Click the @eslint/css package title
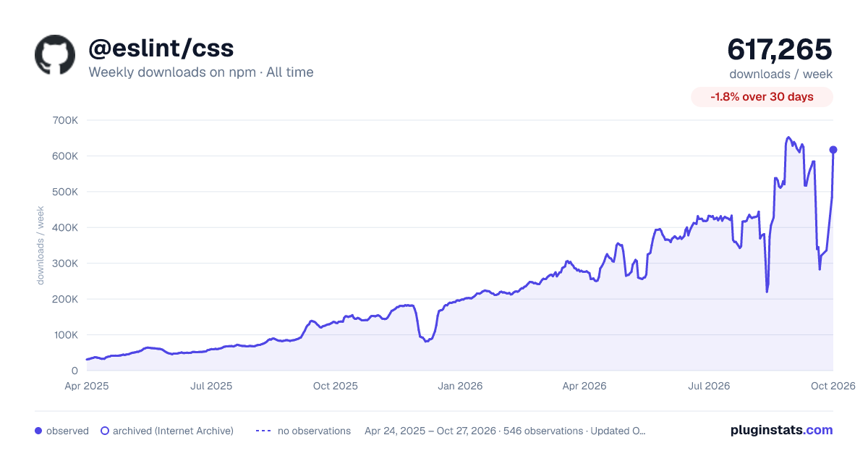Image resolution: width=868 pixels, height=456 pixels. click(161, 48)
